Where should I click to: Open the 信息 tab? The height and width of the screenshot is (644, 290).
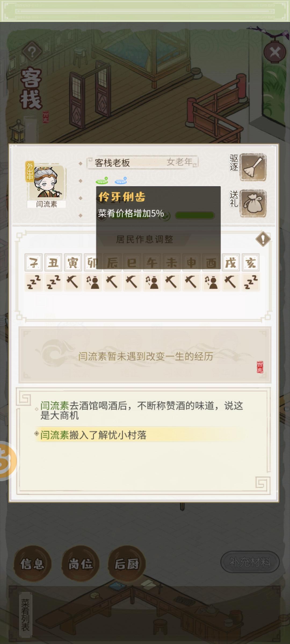(32, 563)
